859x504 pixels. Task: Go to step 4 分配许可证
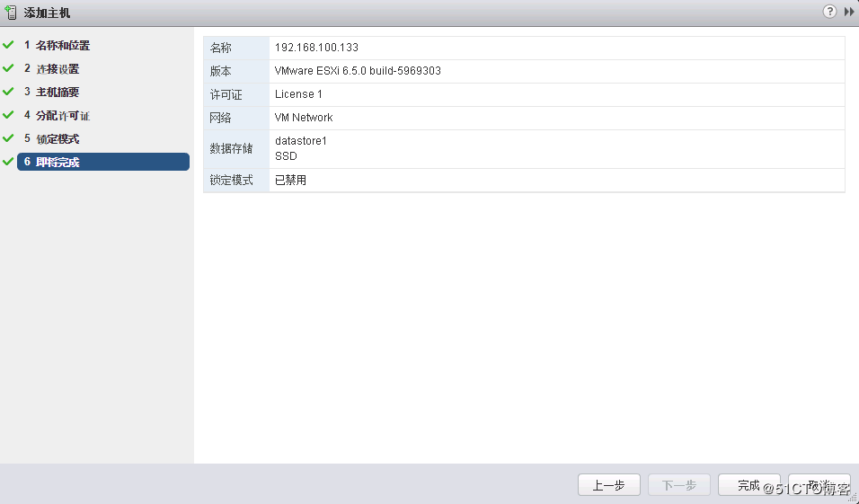point(57,116)
